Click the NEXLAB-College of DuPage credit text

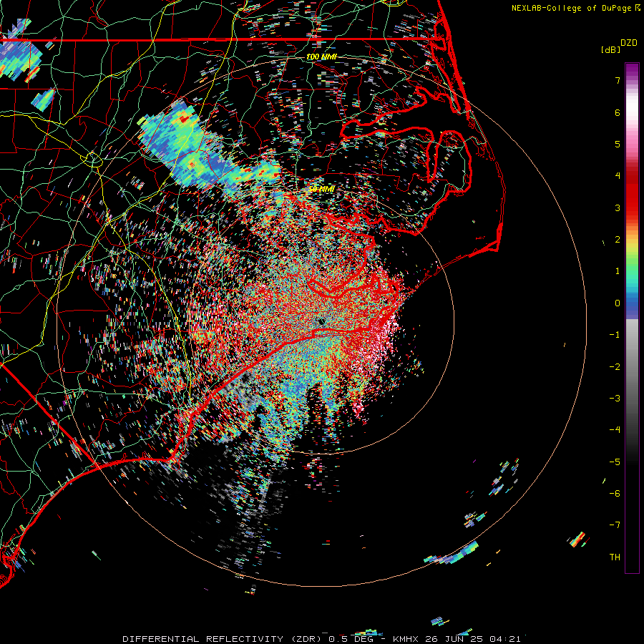[x=572, y=8]
